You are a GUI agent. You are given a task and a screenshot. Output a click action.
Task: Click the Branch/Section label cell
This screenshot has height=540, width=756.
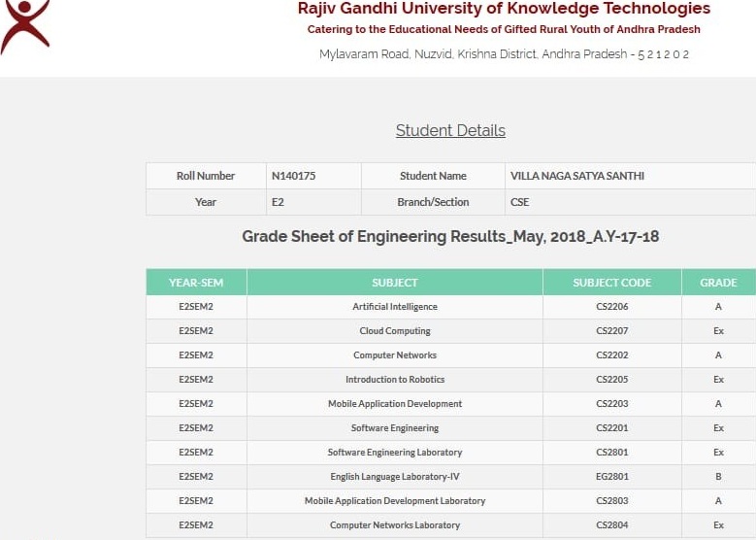(433, 202)
